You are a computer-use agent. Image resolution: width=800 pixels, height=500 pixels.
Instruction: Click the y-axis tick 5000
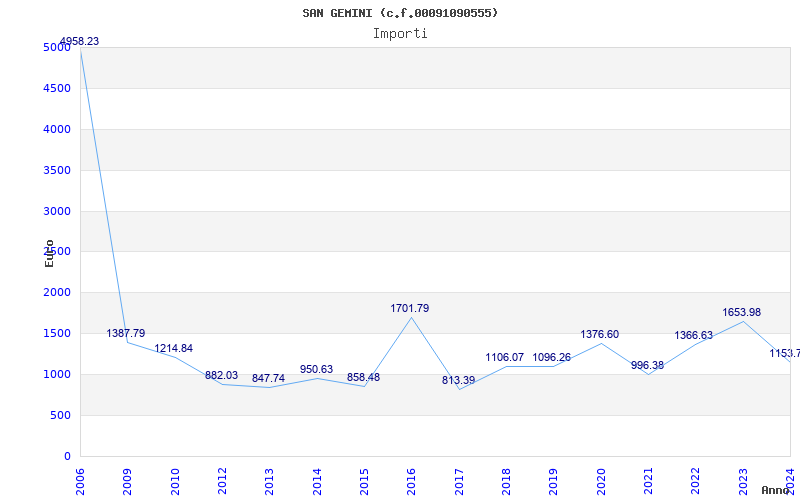pyautogui.click(x=57, y=47)
